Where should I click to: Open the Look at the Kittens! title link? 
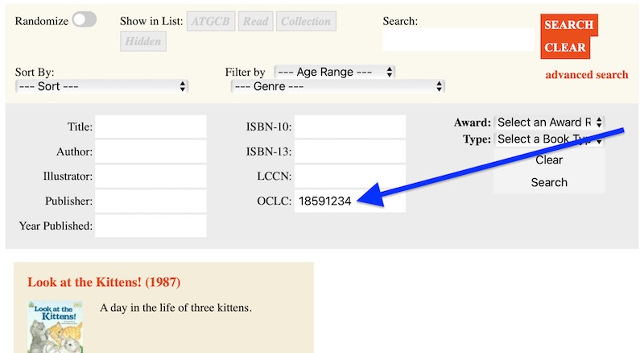tap(104, 282)
